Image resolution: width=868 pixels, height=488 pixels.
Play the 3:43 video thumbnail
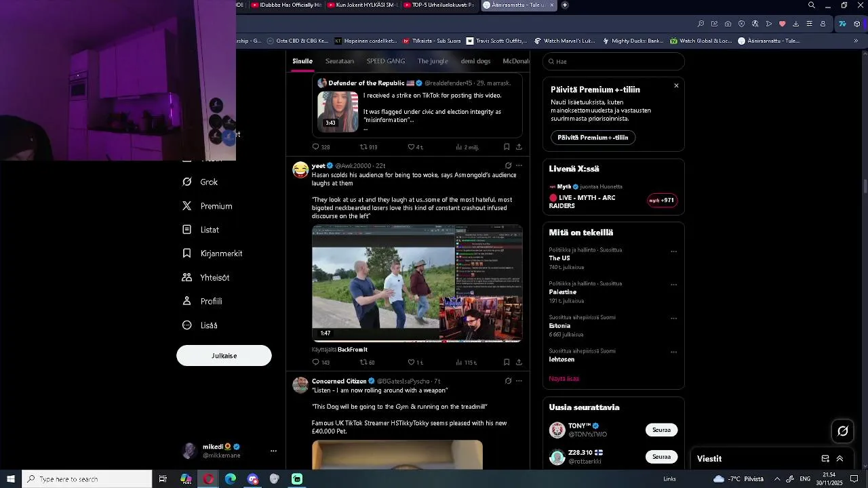(338, 112)
